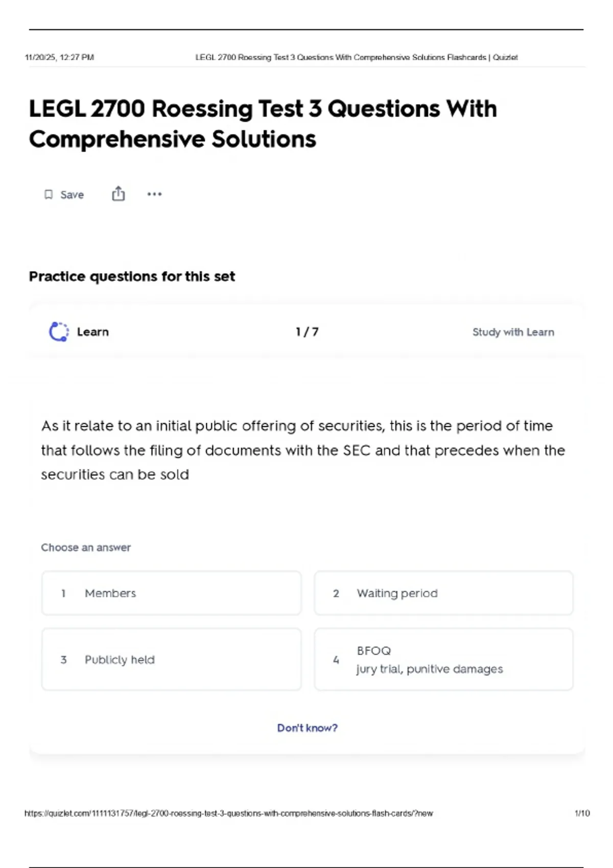The height and width of the screenshot is (868, 613).
Task: Click the number 2 answer badge
Action: tap(336, 593)
